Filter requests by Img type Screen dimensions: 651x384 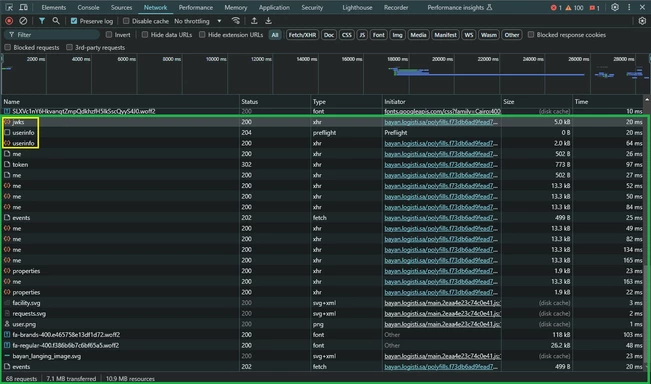[397, 35]
